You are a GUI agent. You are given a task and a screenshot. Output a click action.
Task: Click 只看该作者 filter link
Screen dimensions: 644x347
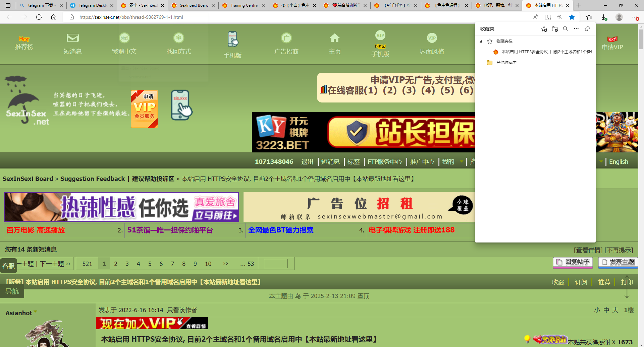click(x=182, y=310)
